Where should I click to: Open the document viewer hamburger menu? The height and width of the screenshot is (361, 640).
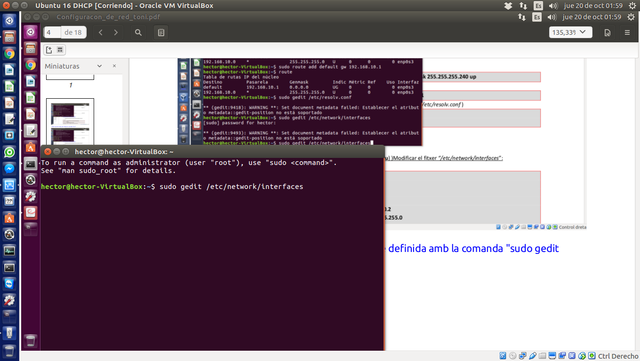tap(627, 33)
